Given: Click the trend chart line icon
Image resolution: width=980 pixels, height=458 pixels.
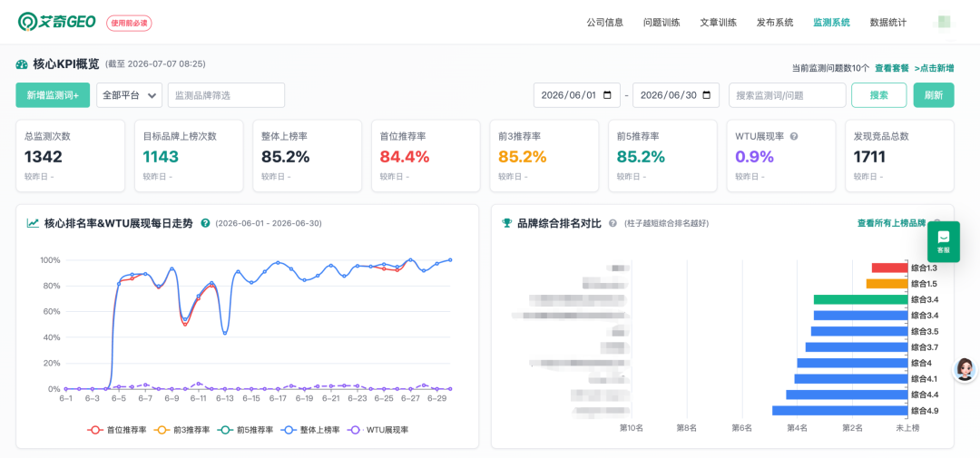Looking at the screenshot, I should click(x=33, y=223).
